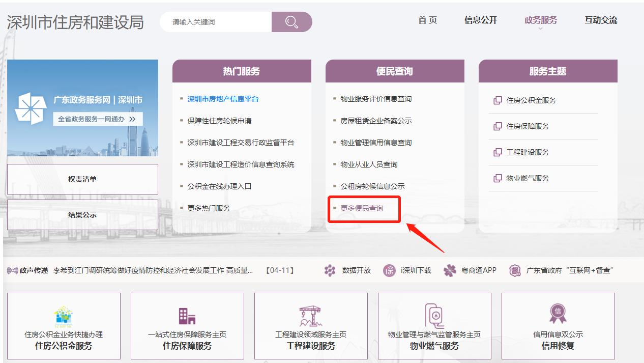Click the 广东政务服务网 banner city image
Image resolution: width=644 pixels, height=363 pixels.
point(82,108)
